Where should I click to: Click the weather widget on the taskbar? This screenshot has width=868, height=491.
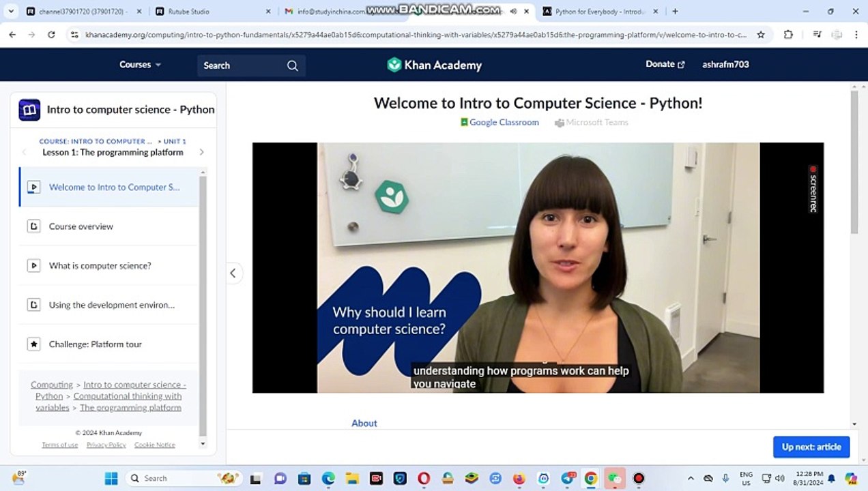(x=18, y=477)
